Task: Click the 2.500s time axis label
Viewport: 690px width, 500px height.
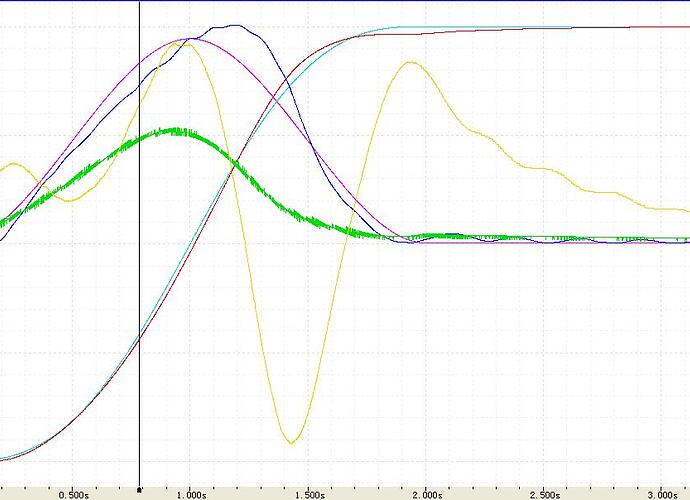Action: click(545, 496)
